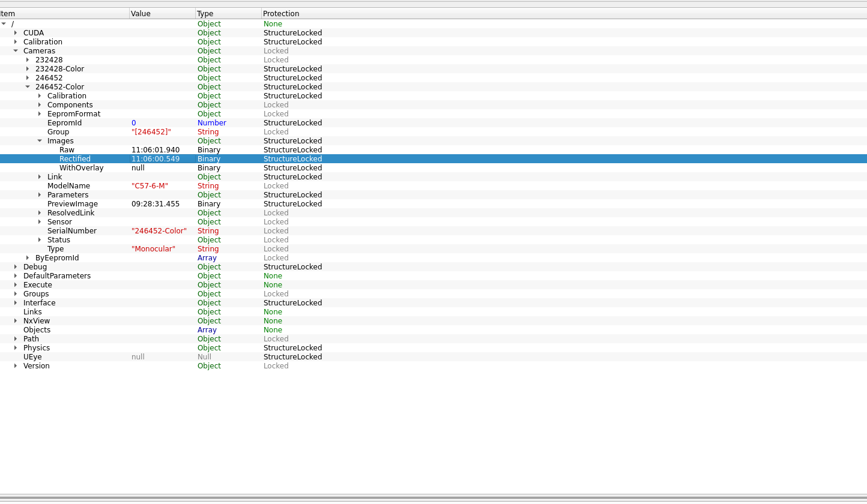Select the WithOverlay tree item
Viewport: 867px width, 504px height.
point(81,168)
